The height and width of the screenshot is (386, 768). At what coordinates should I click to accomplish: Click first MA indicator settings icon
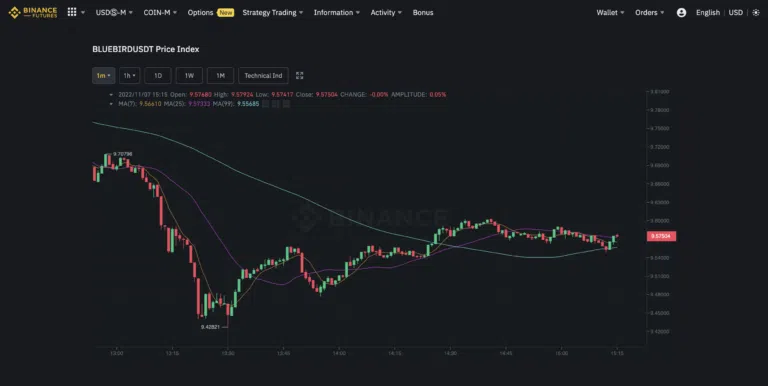(x=265, y=104)
